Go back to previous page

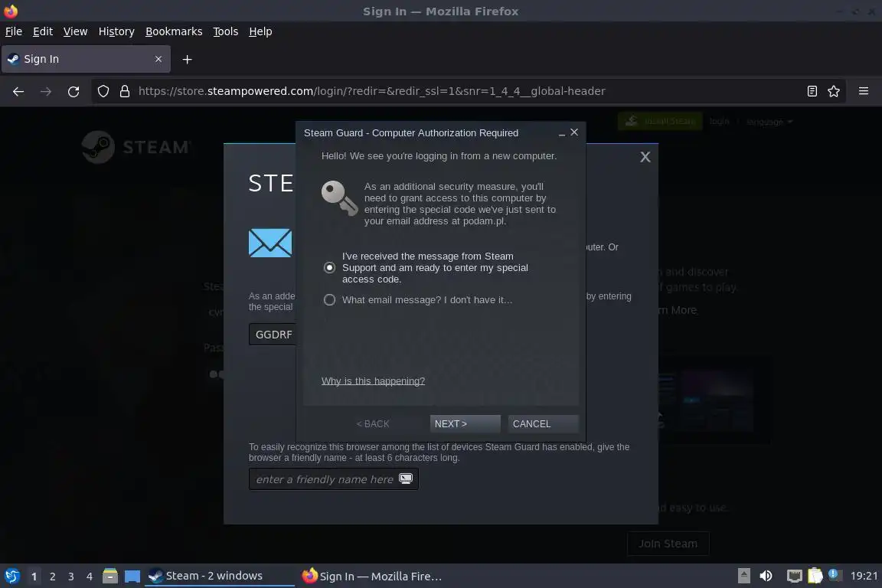[18, 91]
